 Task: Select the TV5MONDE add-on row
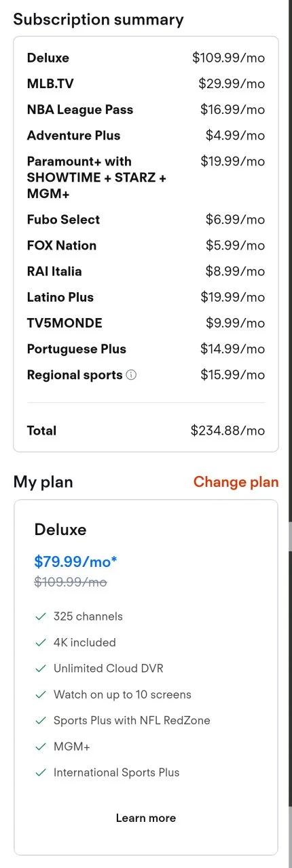click(x=146, y=323)
